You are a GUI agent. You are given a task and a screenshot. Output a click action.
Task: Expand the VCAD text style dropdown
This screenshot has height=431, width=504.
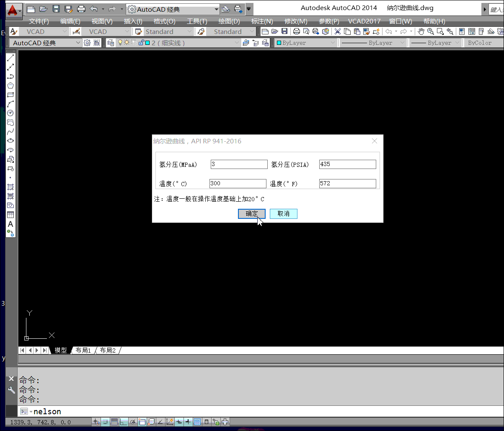(x=64, y=31)
